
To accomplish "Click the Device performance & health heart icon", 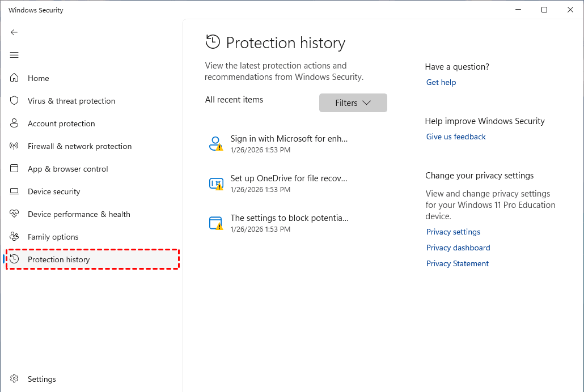I will [15, 214].
